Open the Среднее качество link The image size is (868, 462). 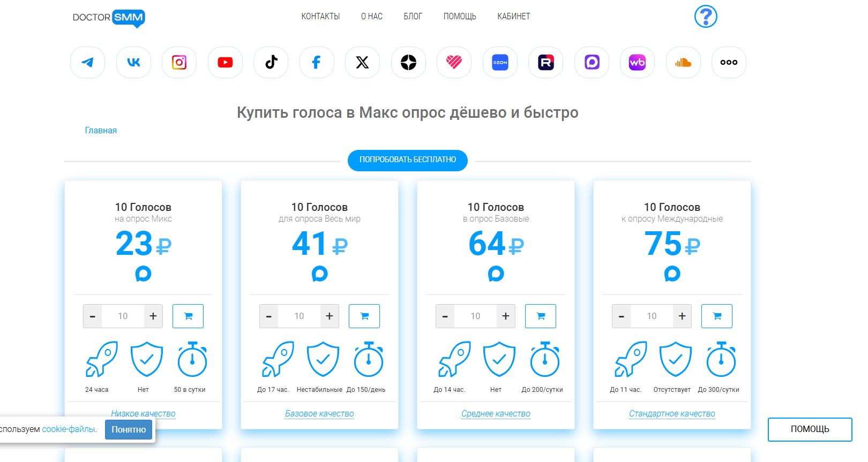coord(496,414)
